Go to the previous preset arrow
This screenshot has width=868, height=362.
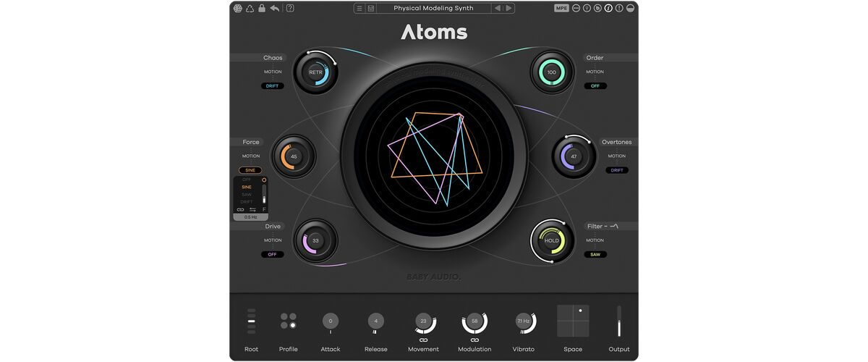[497, 9]
